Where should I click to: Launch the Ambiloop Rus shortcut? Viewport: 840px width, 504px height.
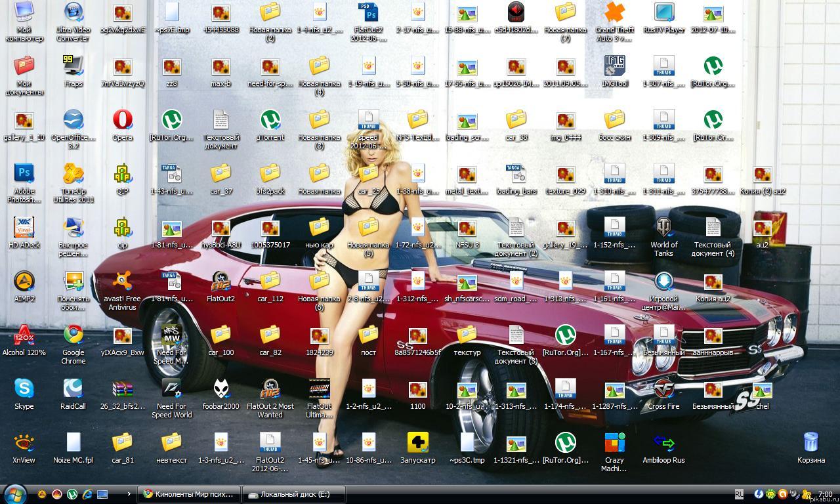coord(664,448)
